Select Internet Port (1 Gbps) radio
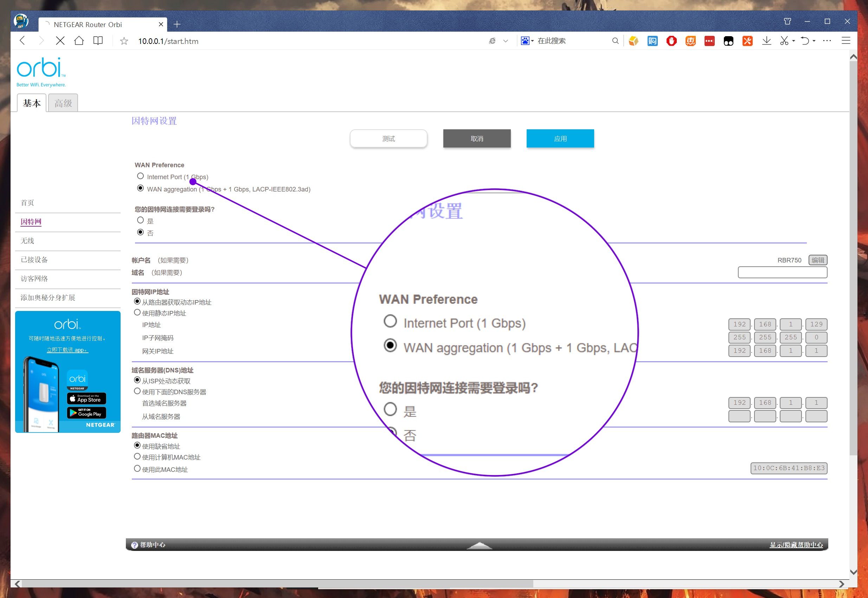 coord(140,176)
